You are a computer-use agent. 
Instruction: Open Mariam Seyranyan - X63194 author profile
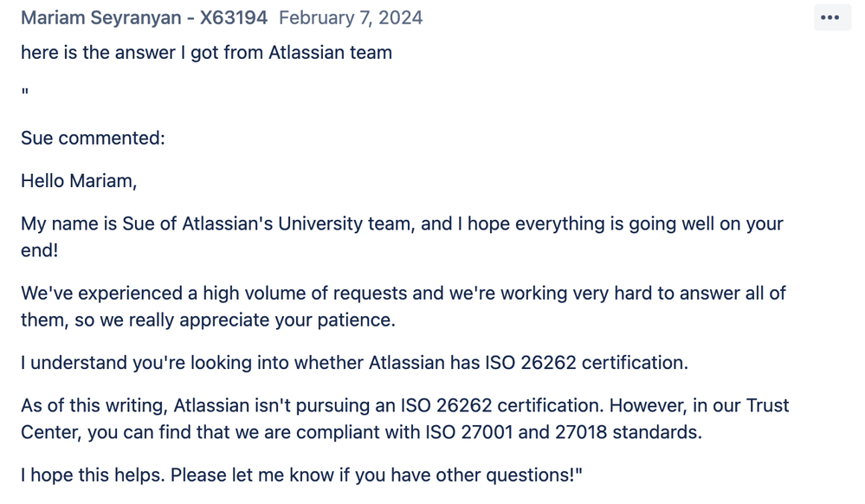coord(144,17)
